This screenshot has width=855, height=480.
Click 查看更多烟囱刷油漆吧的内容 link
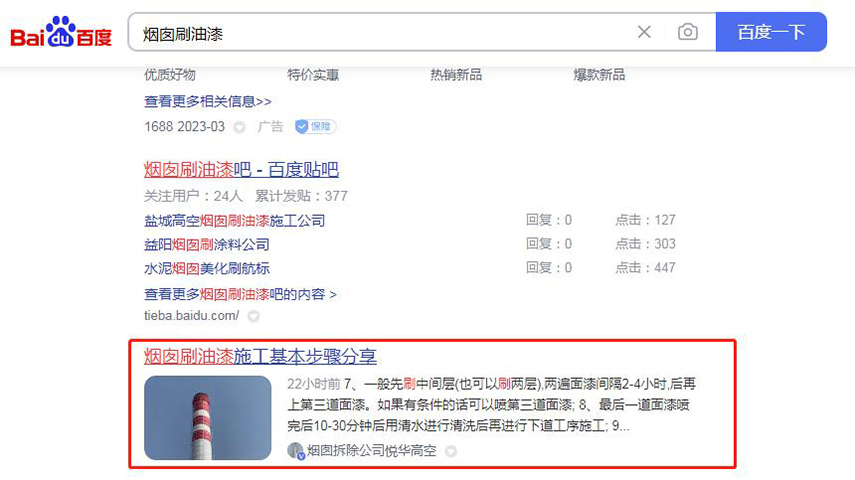(x=240, y=294)
